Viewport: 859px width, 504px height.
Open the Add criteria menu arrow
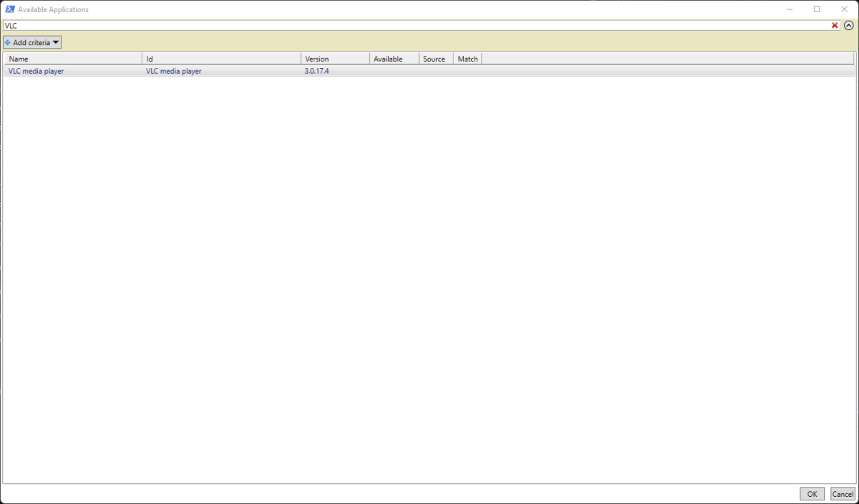click(56, 42)
